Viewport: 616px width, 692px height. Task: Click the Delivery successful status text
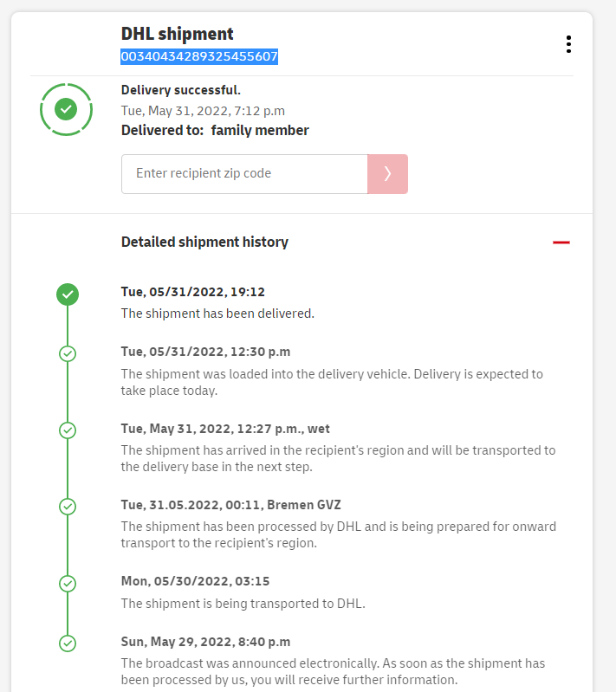(181, 90)
